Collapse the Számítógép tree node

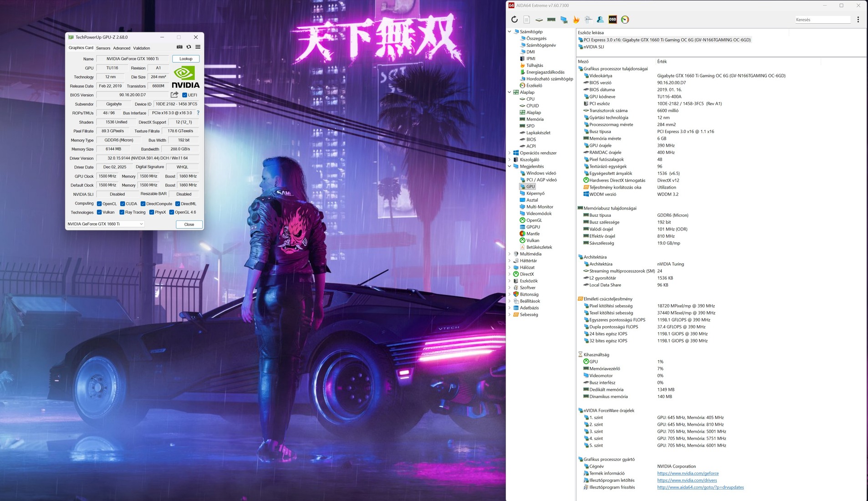point(510,32)
